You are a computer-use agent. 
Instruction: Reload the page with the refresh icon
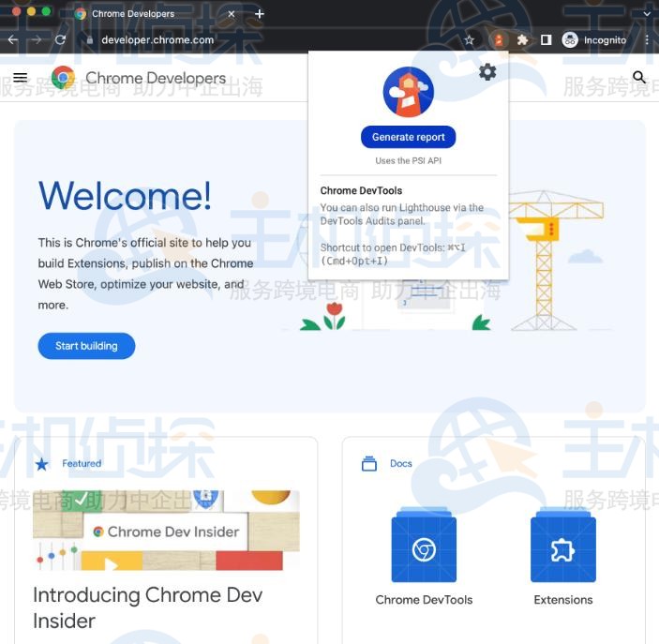coord(61,40)
